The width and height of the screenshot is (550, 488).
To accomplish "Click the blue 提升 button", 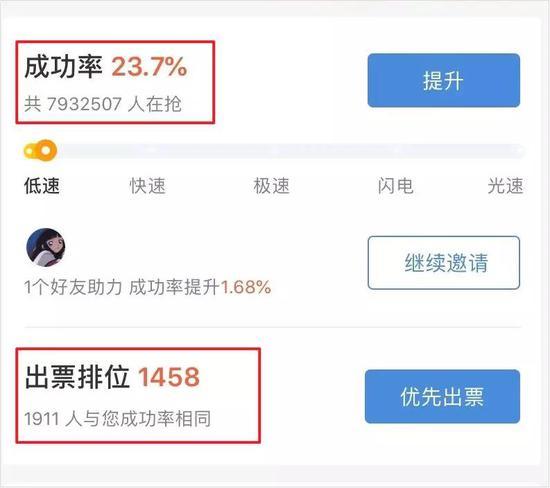I will tap(444, 80).
